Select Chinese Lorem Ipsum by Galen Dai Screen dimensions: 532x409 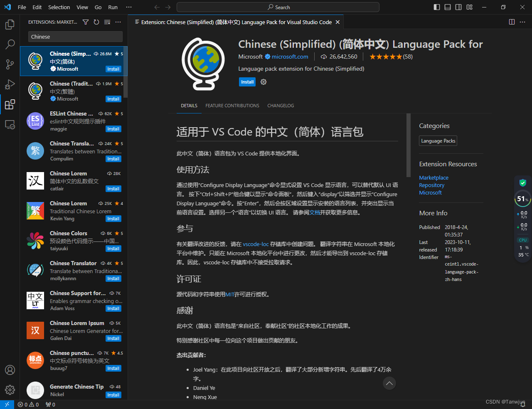[x=74, y=330]
